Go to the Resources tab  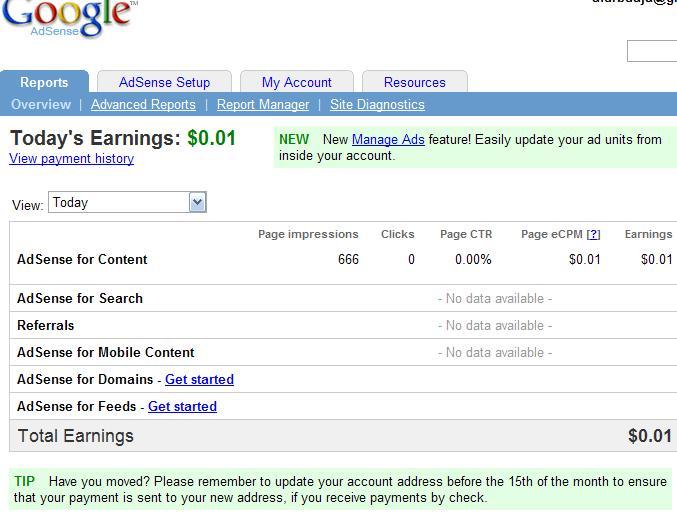click(x=414, y=82)
